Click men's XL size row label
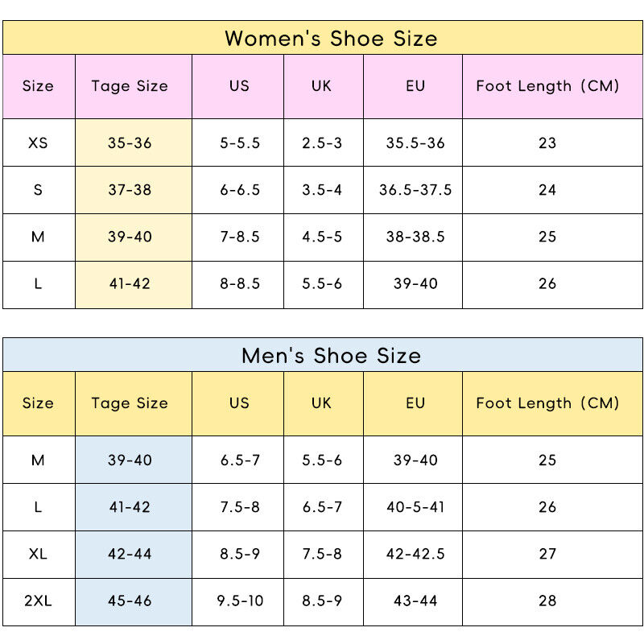 (39, 555)
